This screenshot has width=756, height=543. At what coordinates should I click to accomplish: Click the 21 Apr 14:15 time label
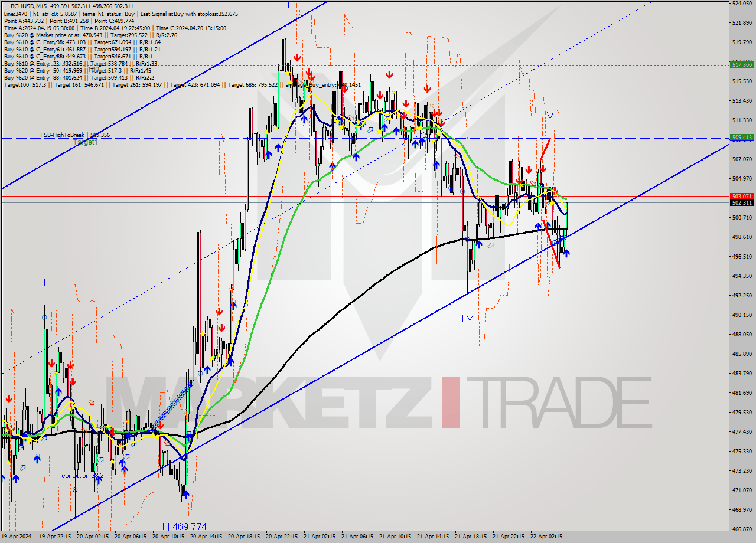433,537
